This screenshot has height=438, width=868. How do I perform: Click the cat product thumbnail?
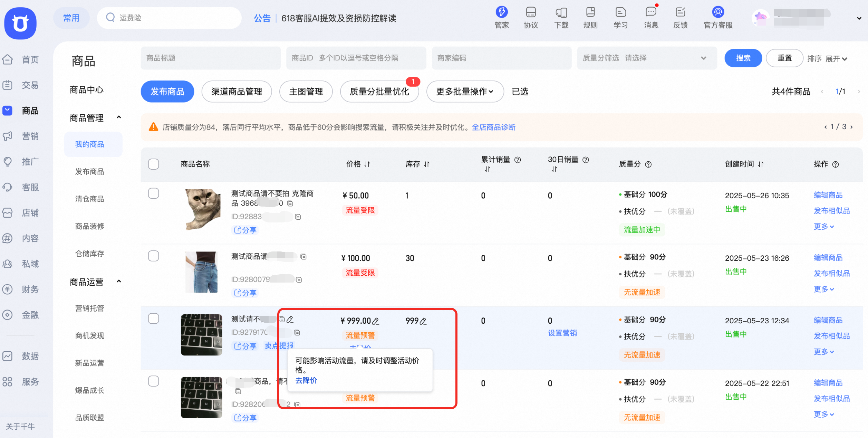pyautogui.click(x=203, y=209)
